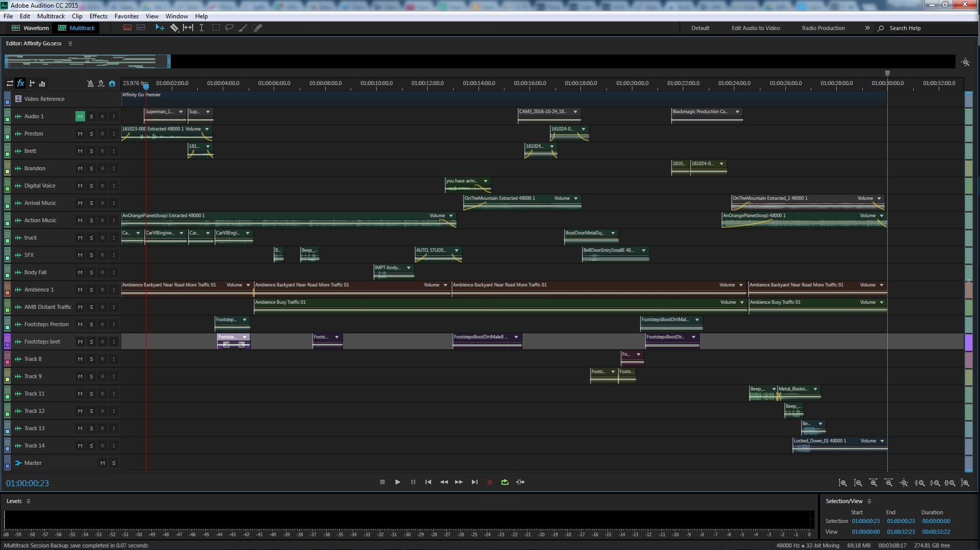This screenshot has height=550, width=980.
Task: Select the Move tool in toolbar
Action: pos(160,28)
